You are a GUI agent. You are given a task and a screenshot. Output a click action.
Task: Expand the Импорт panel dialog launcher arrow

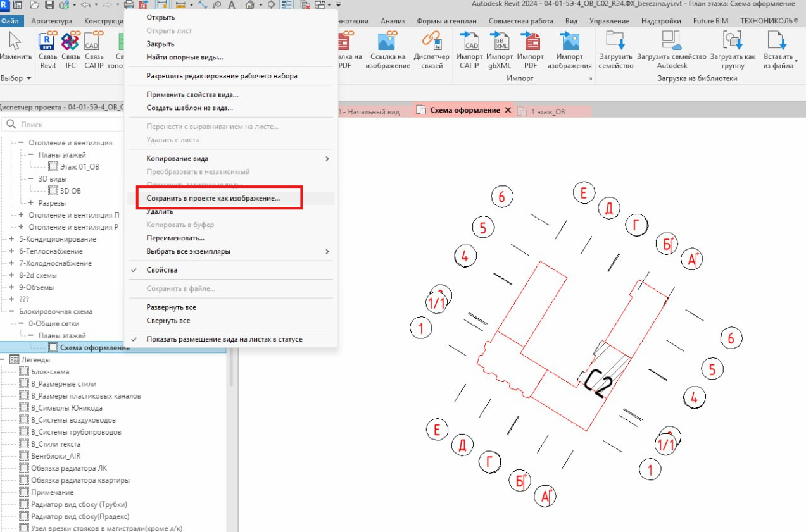click(x=590, y=79)
